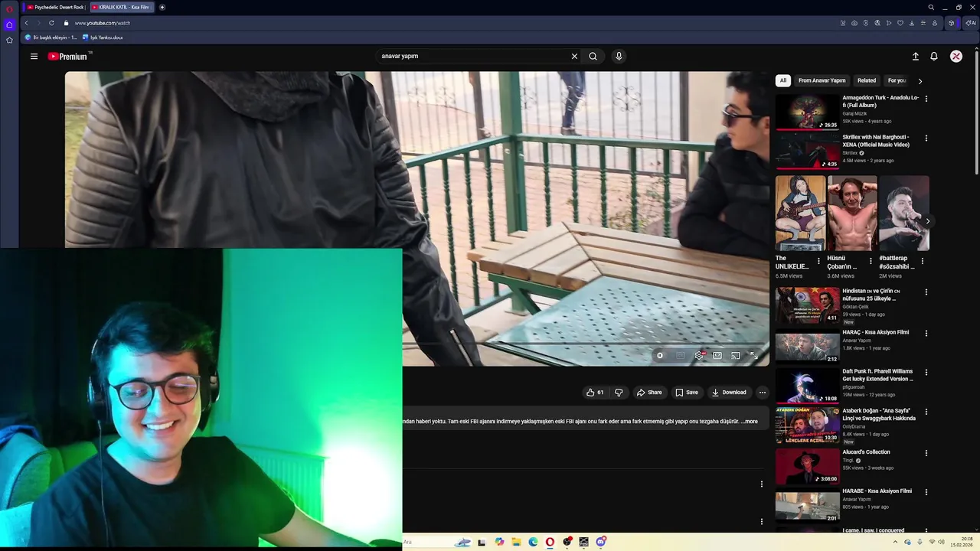This screenshot has height=551, width=980.
Task: Open options for '#battlerap' Short
Action: pyautogui.click(x=922, y=261)
